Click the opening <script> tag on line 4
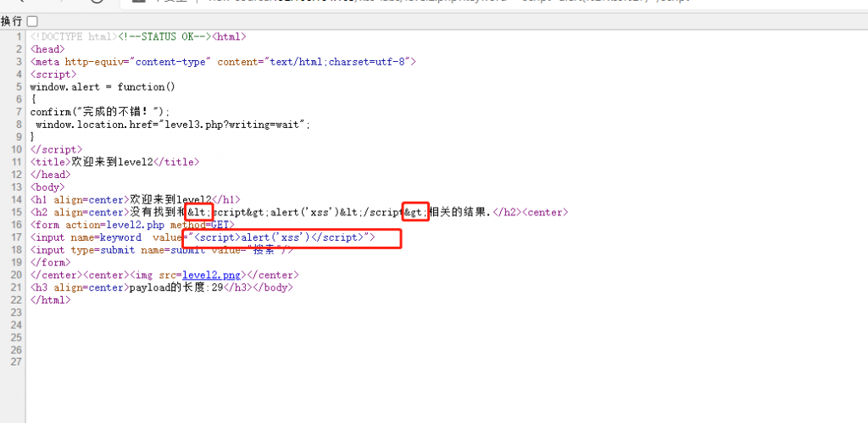 (x=53, y=75)
